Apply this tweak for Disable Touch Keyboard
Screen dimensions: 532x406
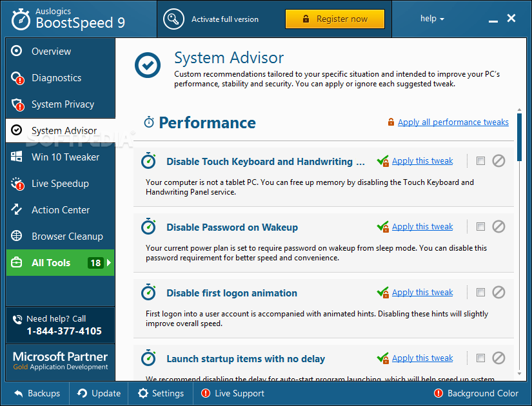(422, 160)
